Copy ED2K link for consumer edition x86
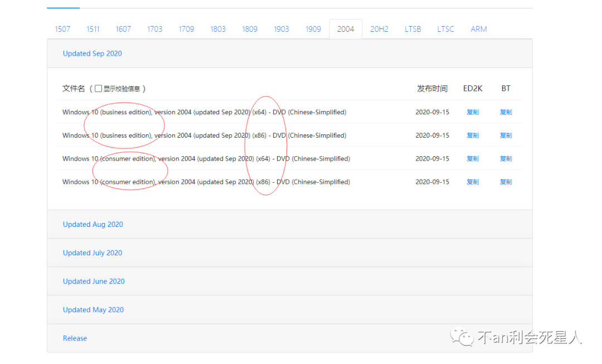The height and width of the screenshot is (364, 602). tap(473, 182)
